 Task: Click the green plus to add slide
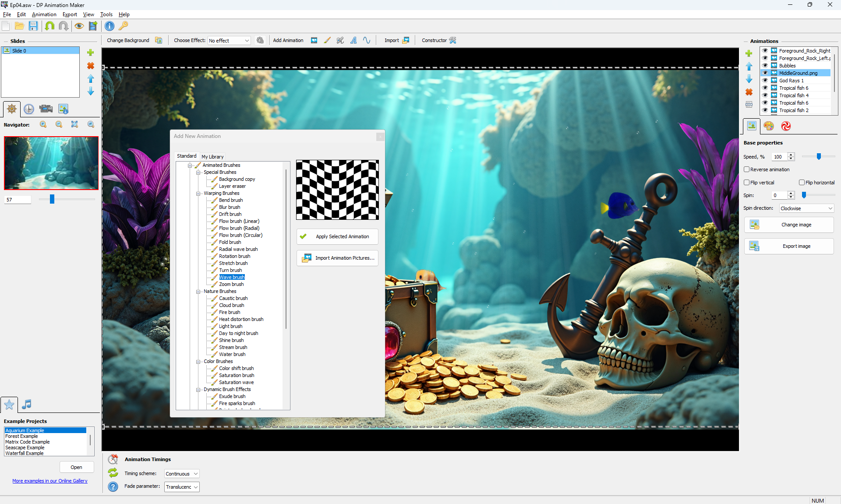(91, 53)
